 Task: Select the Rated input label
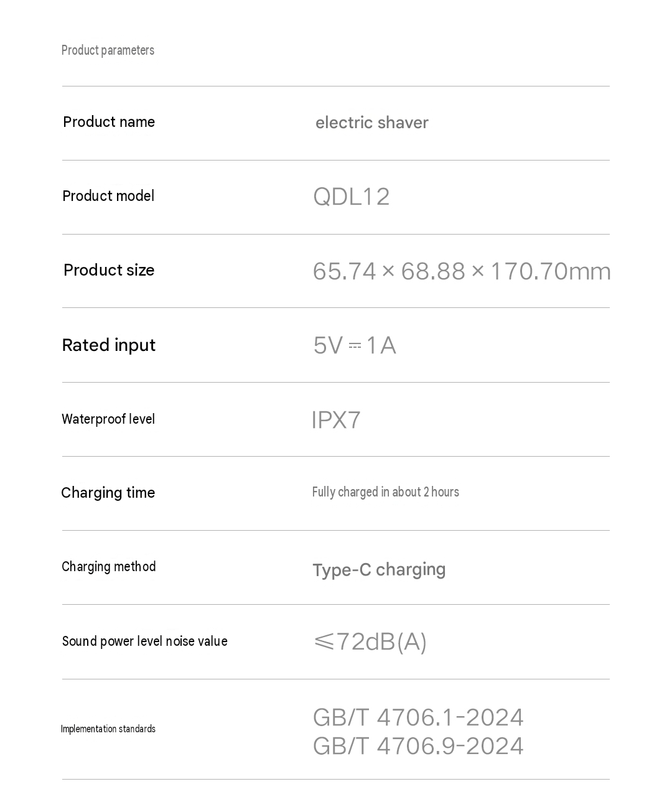coord(109,345)
